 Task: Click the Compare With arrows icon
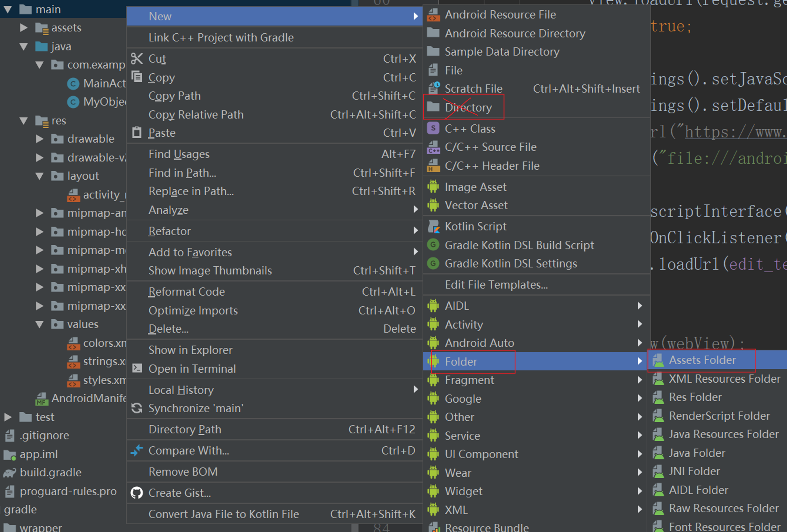coord(137,450)
